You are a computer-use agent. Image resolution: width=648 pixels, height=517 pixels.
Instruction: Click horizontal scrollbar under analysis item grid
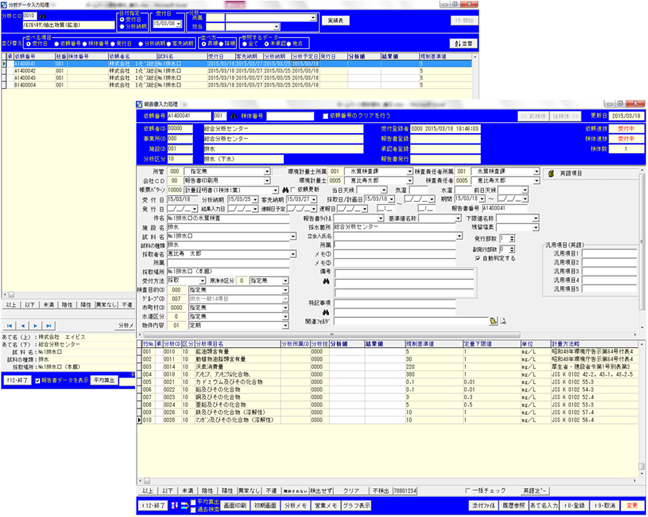click(388, 481)
